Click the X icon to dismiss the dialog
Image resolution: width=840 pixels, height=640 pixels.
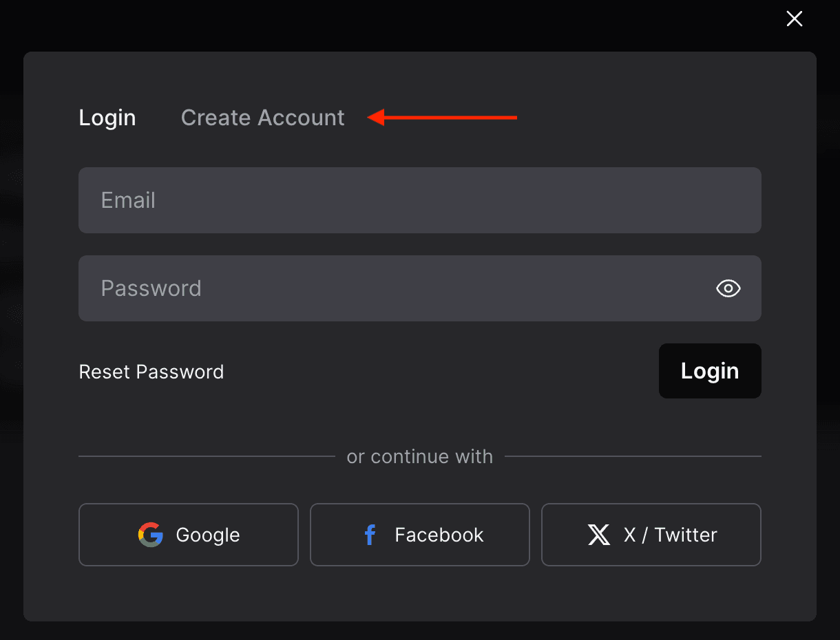point(794,19)
